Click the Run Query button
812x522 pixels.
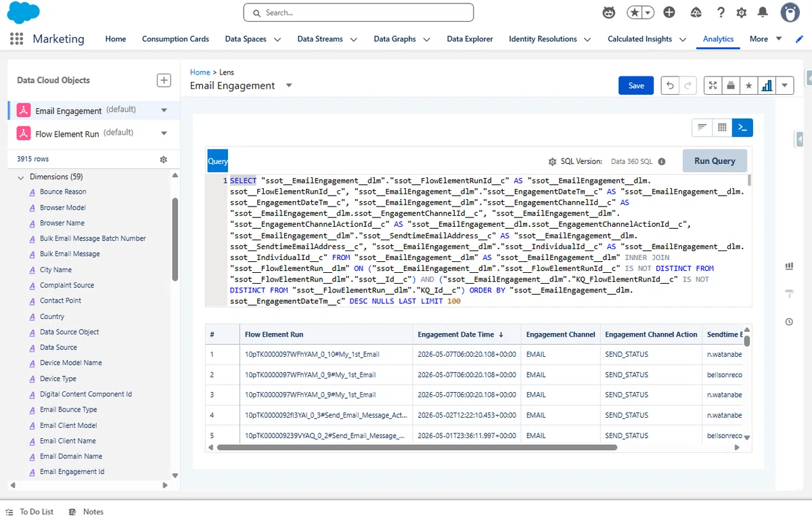[715, 161]
